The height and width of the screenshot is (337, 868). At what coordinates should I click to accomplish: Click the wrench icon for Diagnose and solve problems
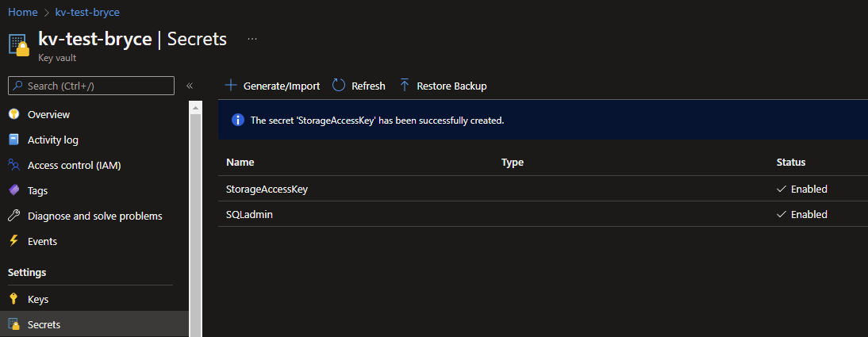[14, 216]
